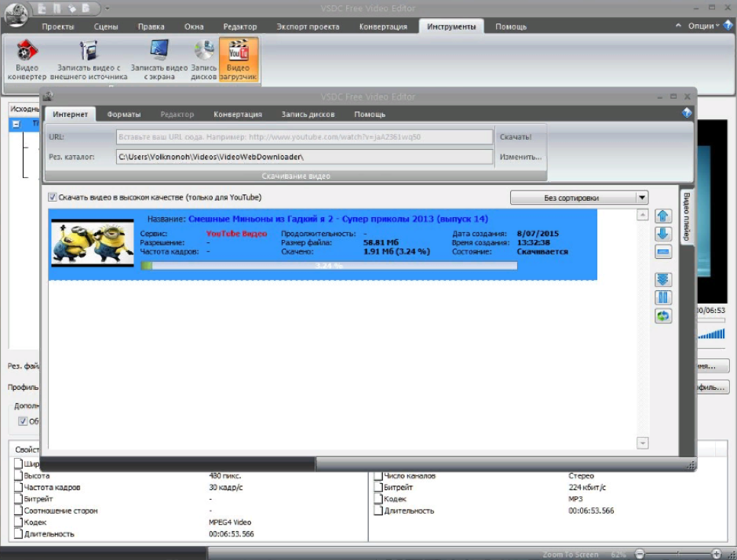This screenshot has height=560, width=737.
Task: Click the help icon in downloader window
Action: coord(686,113)
